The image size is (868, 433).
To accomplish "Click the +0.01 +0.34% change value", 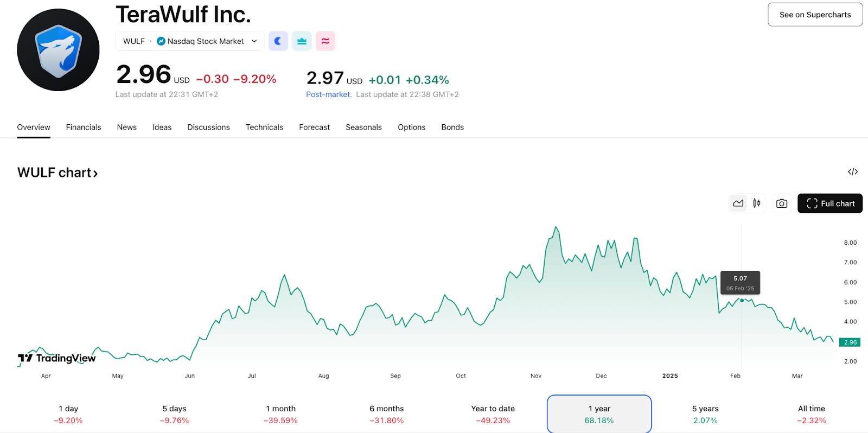I will click(409, 80).
